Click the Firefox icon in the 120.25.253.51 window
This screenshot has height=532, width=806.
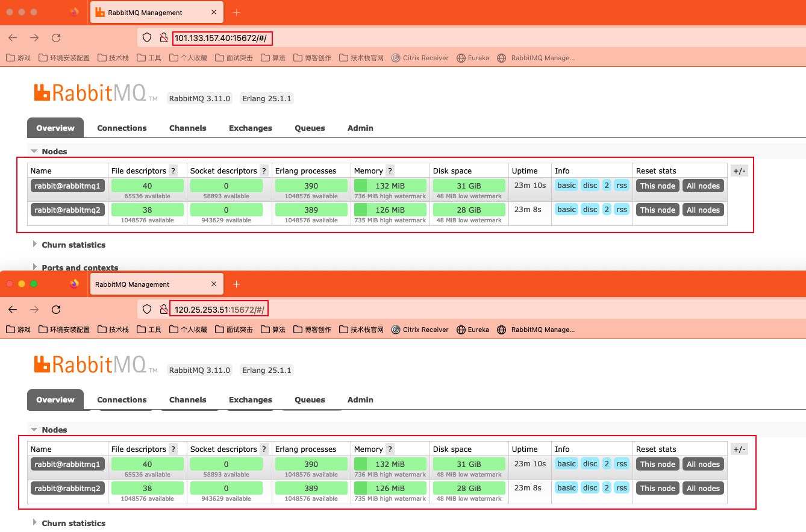(x=74, y=284)
